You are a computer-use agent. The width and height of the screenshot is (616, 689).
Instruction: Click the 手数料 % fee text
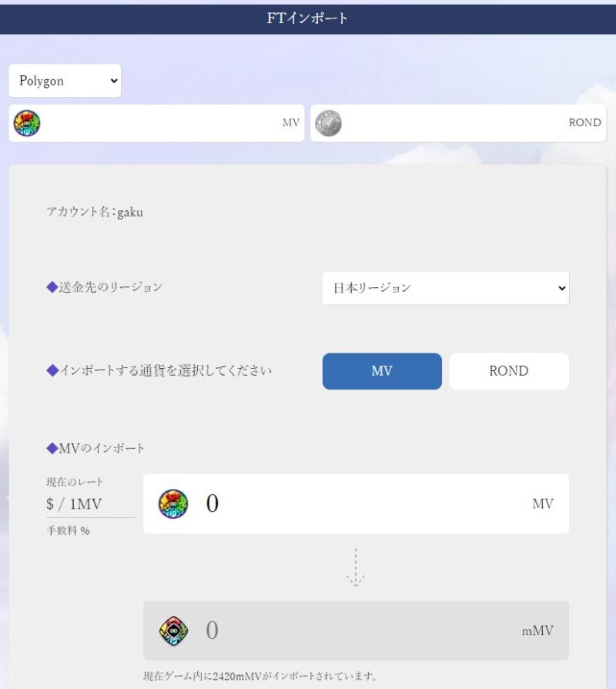pyautogui.click(x=68, y=530)
